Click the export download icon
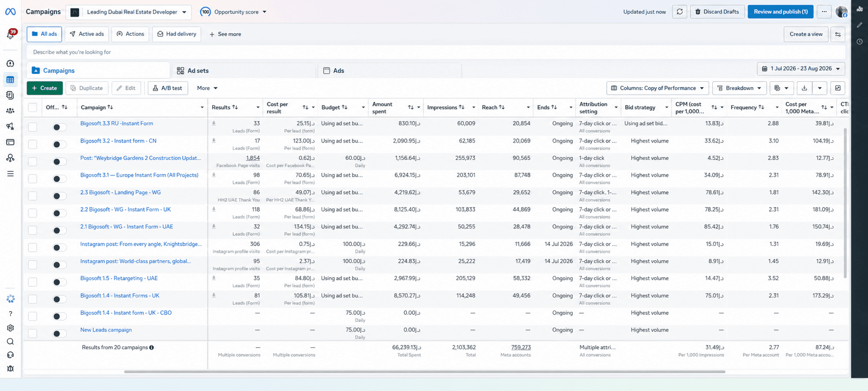 click(804, 88)
